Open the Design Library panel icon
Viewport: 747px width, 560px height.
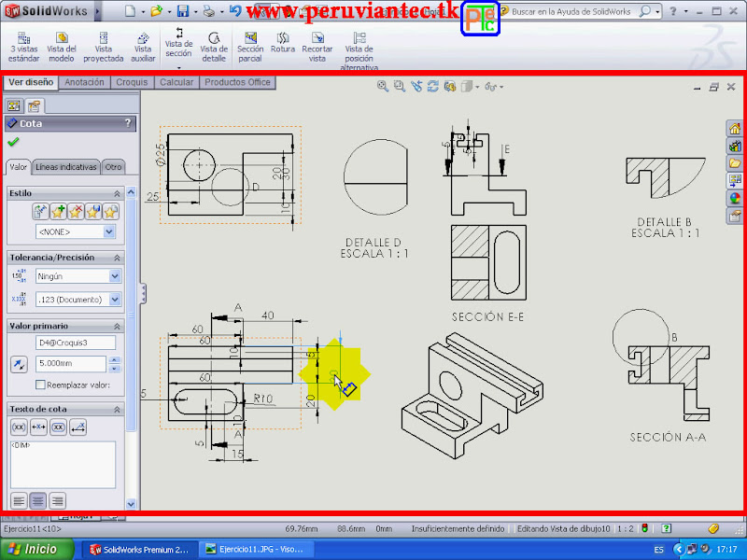[x=735, y=146]
